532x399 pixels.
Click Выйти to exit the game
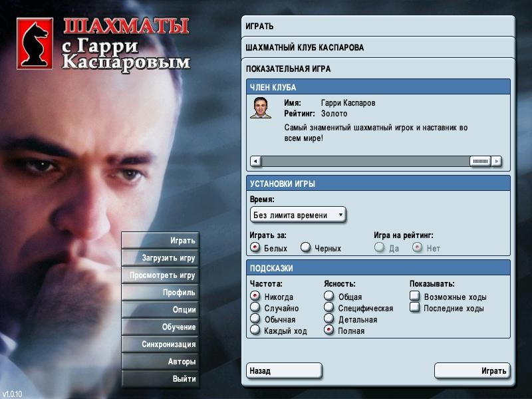[160, 379]
